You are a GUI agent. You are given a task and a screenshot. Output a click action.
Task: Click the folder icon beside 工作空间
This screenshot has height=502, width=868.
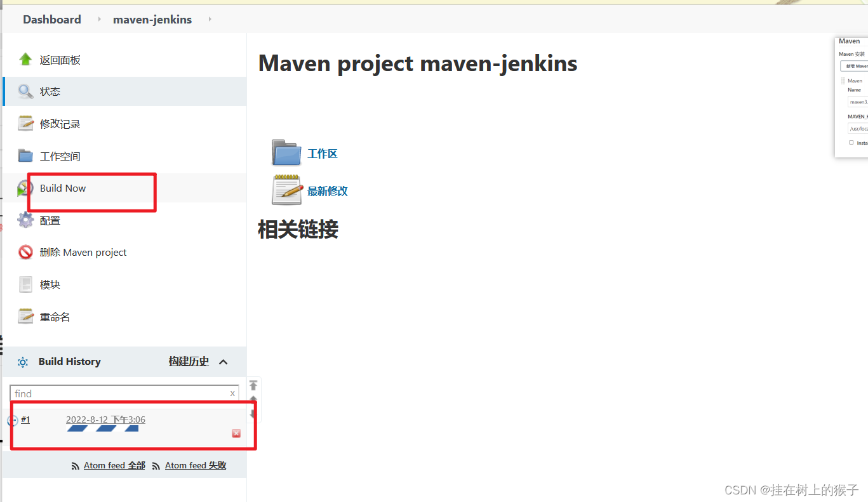[25, 155]
